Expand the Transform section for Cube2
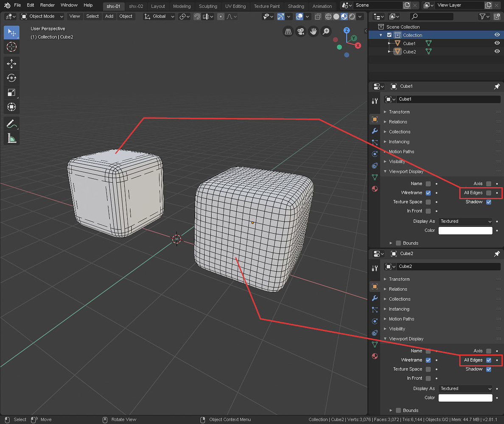Image resolution: width=504 pixels, height=424 pixels. tap(399, 279)
